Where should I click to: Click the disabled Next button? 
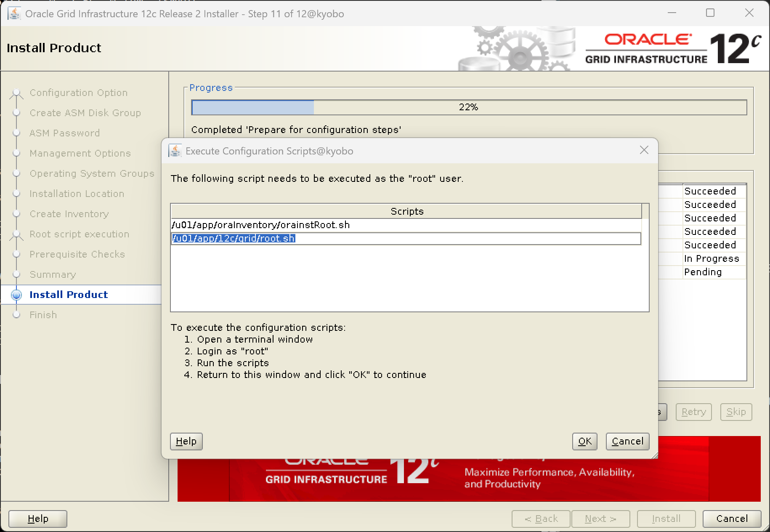coord(600,519)
